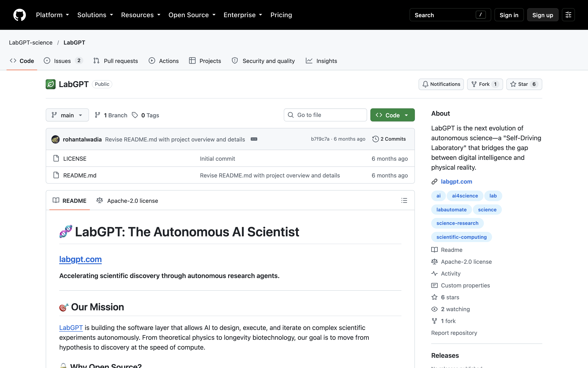This screenshot has width=588, height=368.
Task: Click the Sign in button
Action: tap(509, 15)
